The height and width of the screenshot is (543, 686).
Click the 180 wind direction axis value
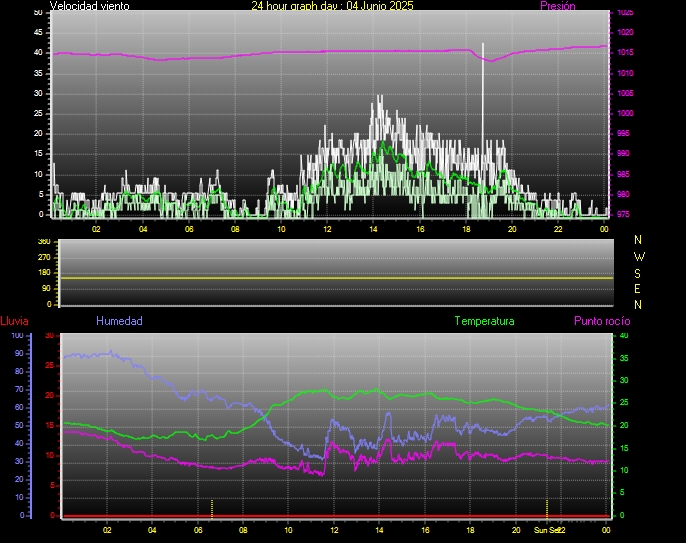click(44, 273)
